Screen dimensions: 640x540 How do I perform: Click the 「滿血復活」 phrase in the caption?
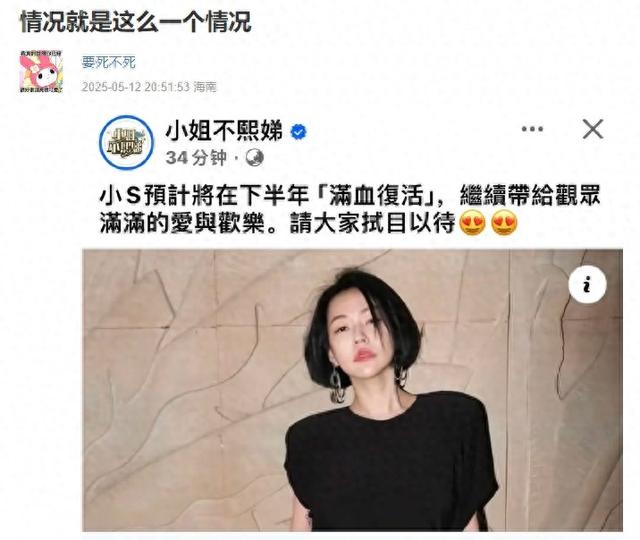376,196
